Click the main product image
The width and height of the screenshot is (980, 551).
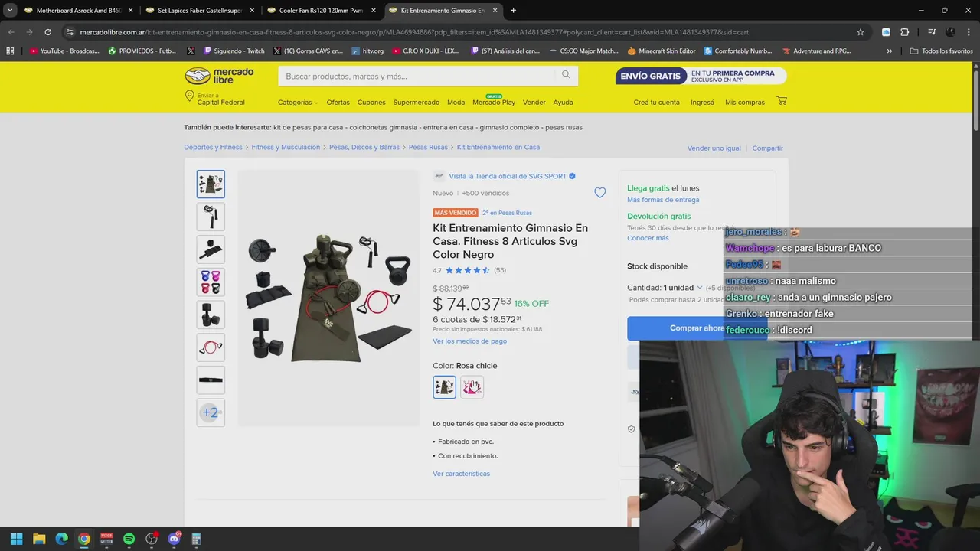pos(329,297)
